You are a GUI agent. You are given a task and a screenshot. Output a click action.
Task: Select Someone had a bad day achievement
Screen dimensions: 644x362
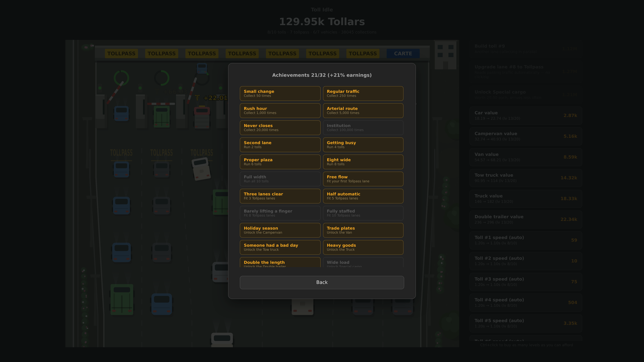pos(280,247)
